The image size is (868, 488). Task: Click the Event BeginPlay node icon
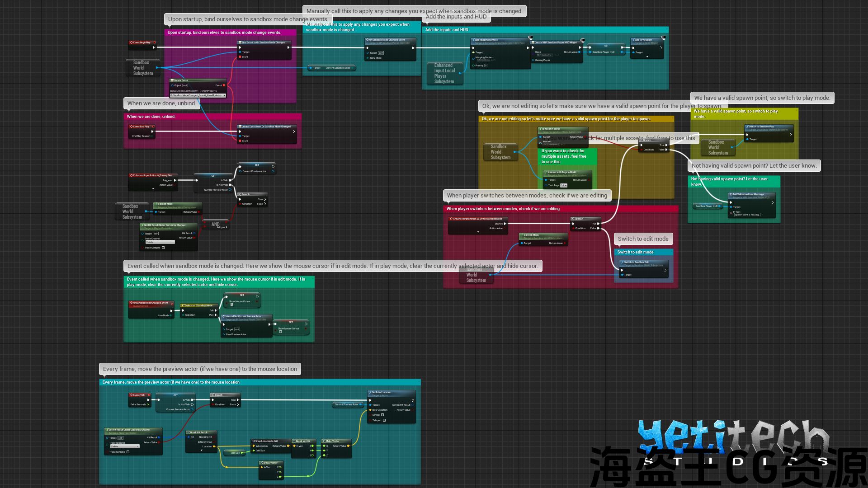pos(131,42)
